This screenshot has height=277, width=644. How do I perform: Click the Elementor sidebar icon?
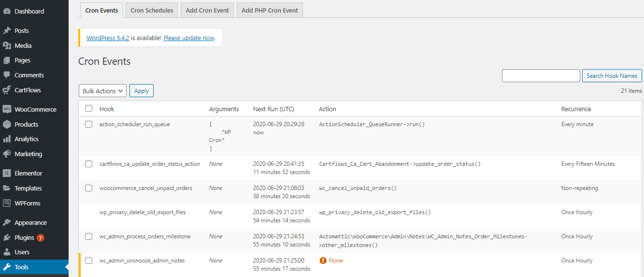tap(7, 173)
